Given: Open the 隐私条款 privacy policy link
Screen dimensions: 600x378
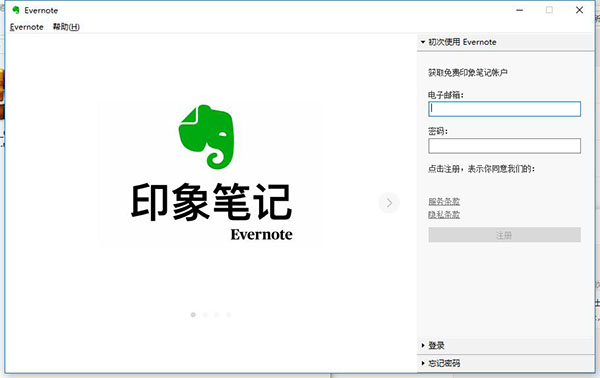Looking at the screenshot, I should [444, 215].
